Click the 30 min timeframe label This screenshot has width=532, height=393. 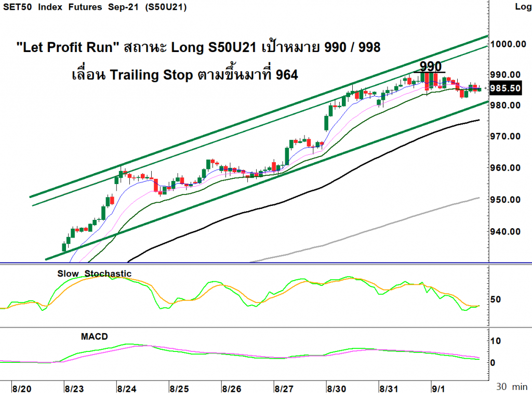512,387
